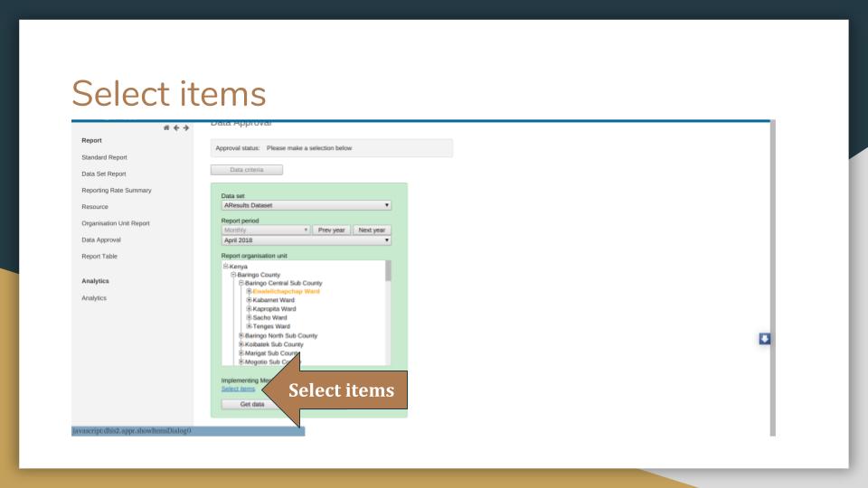Image resolution: width=868 pixels, height=488 pixels.
Task: Click the Next year button
Action: pyautogui.click(x=372, y=230)
